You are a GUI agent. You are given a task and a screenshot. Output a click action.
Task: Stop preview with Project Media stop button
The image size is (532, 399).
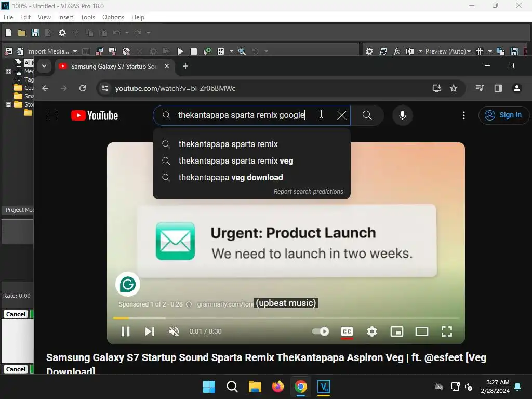(193, 51)
